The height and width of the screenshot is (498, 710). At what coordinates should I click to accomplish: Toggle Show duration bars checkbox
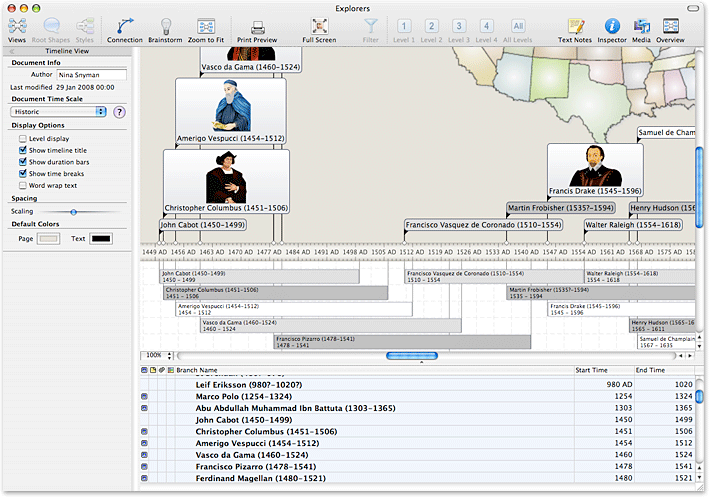click(x=23, y=162)
